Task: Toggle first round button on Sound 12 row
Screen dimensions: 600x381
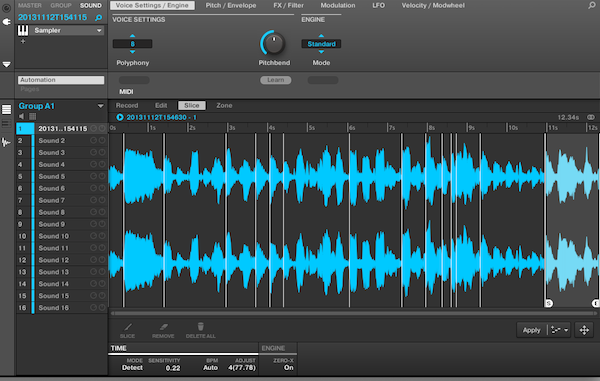Action: pos(93,260)
